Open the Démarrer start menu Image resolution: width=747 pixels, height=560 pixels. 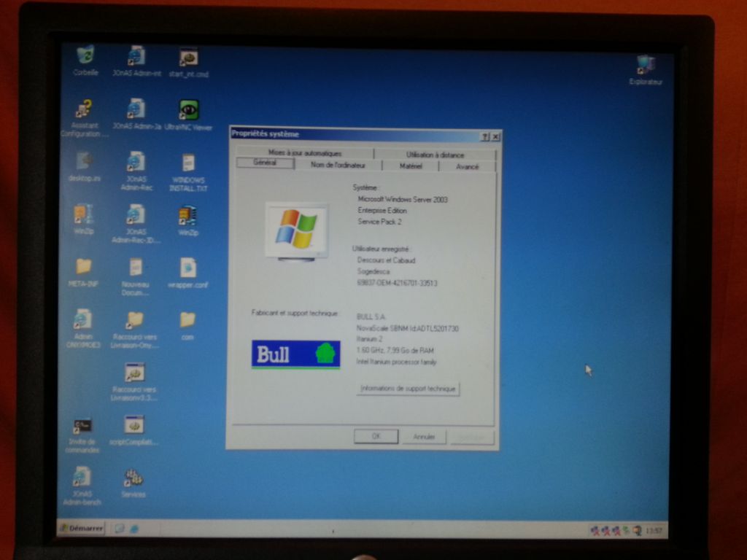[82, 528]
